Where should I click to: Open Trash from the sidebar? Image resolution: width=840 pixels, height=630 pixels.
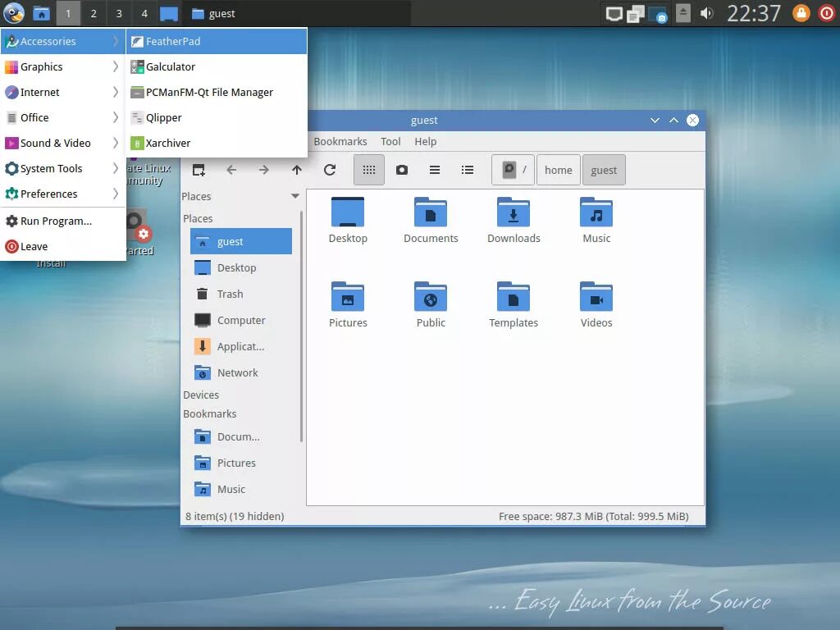pyautogui.click(x=241, y=294)
